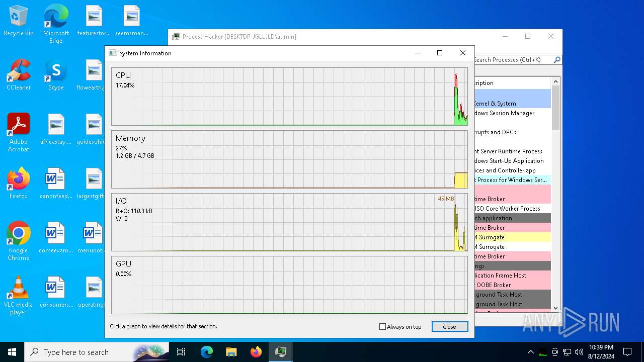Open Microsoft Edge from the taskbar
The height and width of the screenshot is (362, 644).
coord(207,352)
